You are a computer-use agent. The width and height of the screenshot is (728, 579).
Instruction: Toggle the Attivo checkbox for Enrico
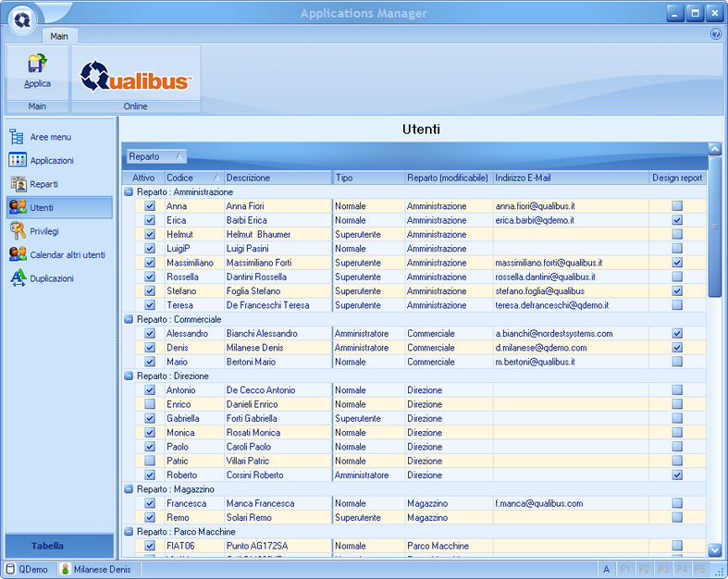[x=150, y=404]
